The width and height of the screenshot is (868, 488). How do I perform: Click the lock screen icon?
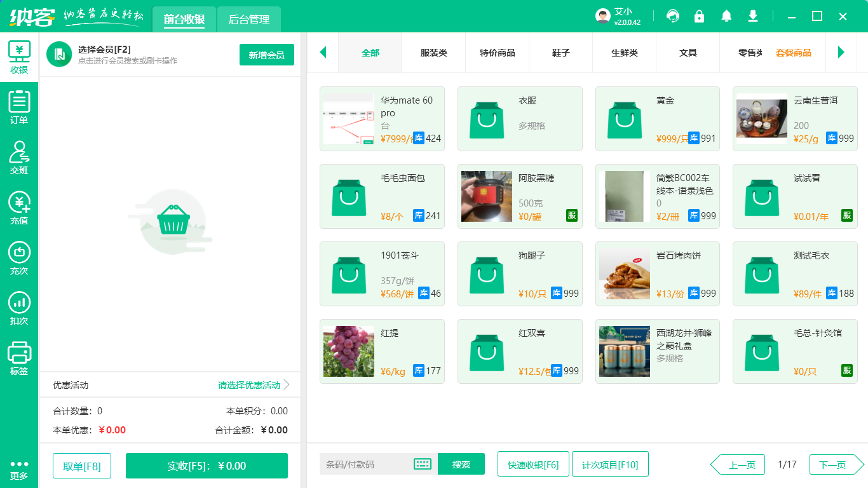(699, 16)
